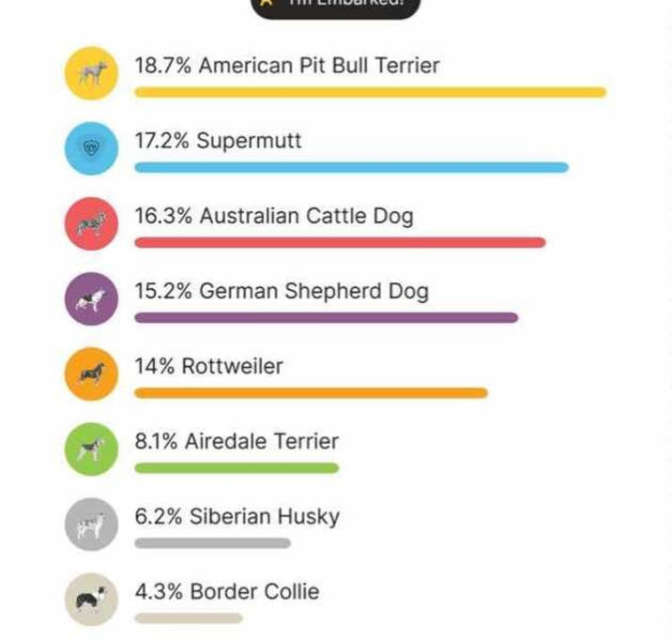Image resolution: width=672 pixels, height=639 pixels.
Task: Open the gray Siberian Husky icon
Action: click(x=91, y=525)
